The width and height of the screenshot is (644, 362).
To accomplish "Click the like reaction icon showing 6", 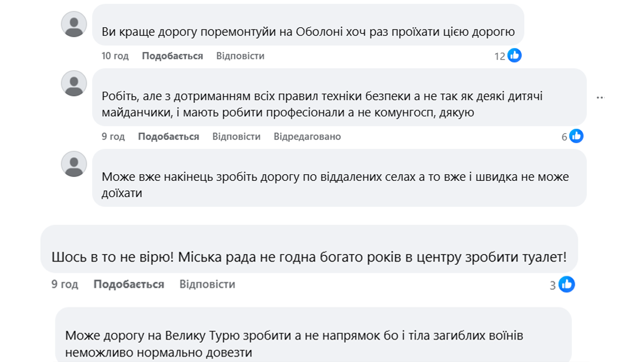I will [x=576, y=136].
